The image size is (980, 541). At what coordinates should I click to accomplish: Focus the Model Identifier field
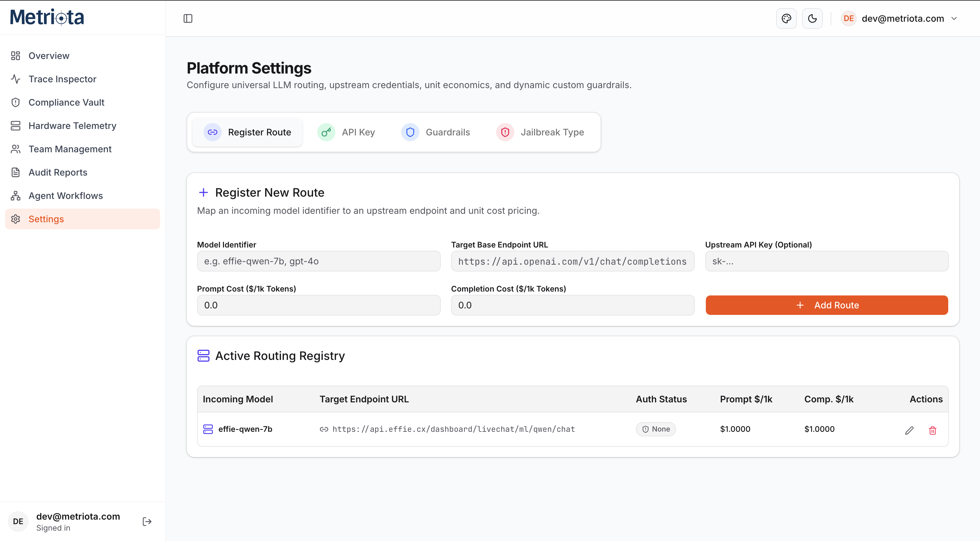point(319,261)
